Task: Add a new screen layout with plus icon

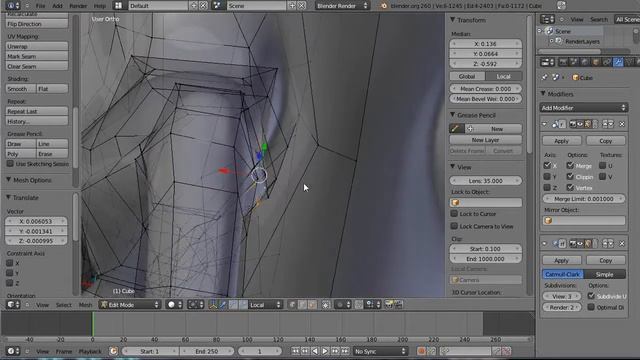Action: [x=194, y=6]
